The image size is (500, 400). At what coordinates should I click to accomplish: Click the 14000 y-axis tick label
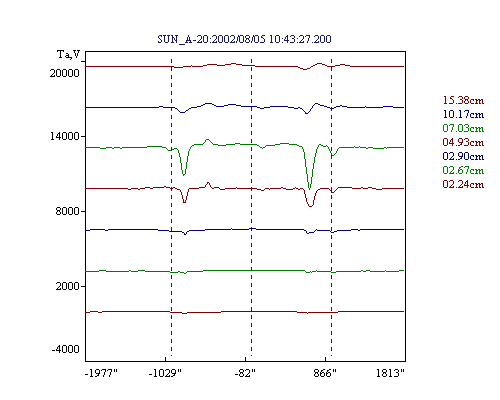tap(65, 136)
